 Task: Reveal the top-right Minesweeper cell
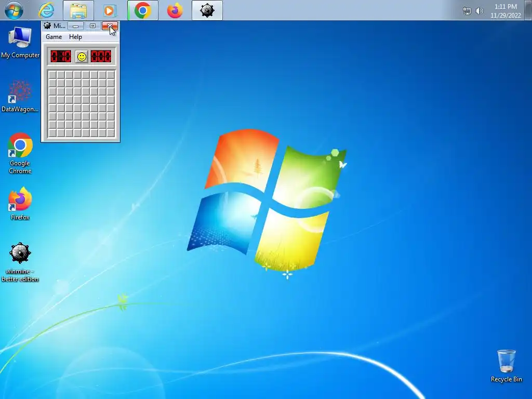[x=111, y=75]
